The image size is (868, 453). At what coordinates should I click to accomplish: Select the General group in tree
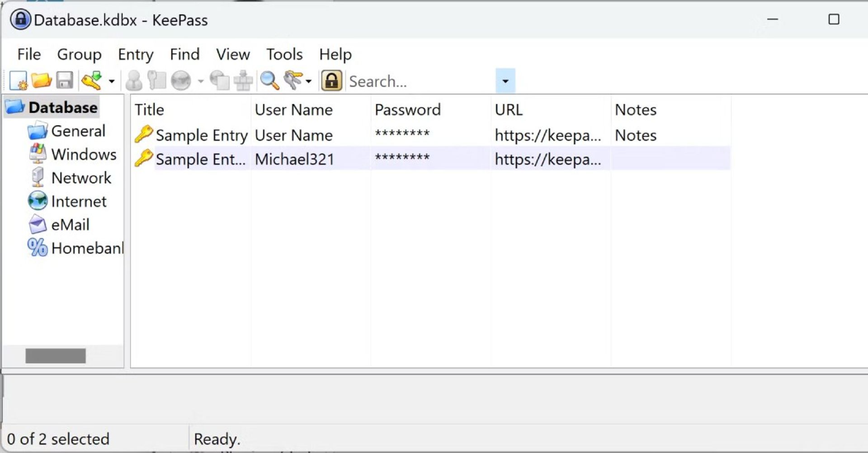(x=78, y=131)
